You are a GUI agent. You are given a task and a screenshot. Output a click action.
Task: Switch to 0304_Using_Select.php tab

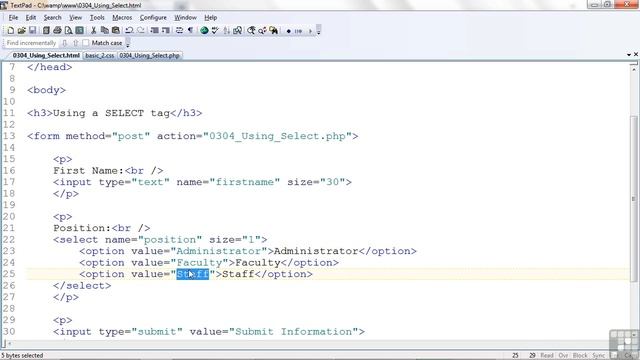pyautogui.click(x=149, y=55)
